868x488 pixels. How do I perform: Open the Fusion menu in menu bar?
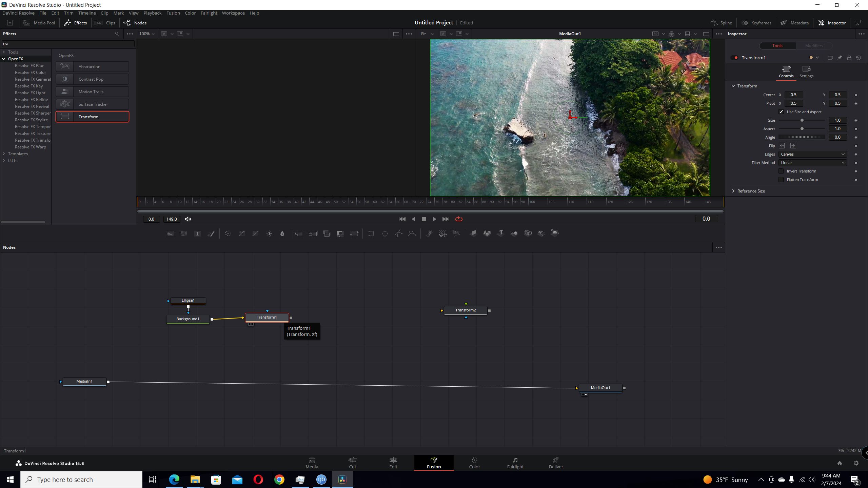[x=173, y=13]
